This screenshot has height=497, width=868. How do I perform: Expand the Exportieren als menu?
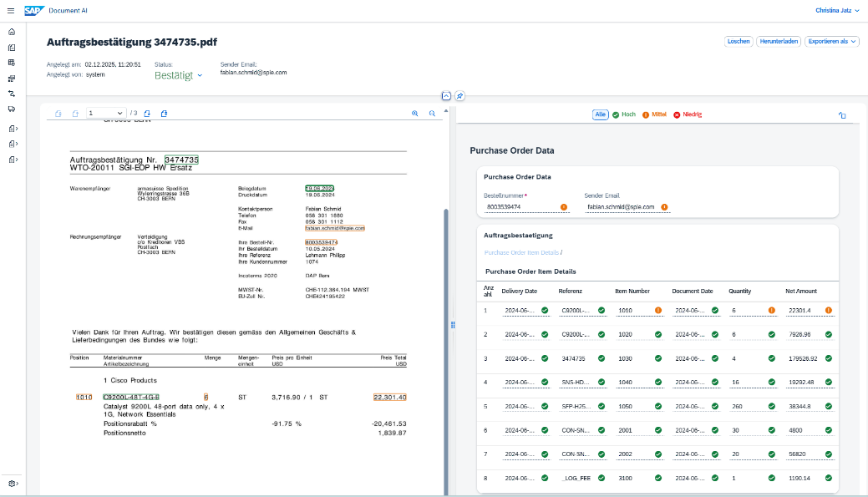coord(831,41)
